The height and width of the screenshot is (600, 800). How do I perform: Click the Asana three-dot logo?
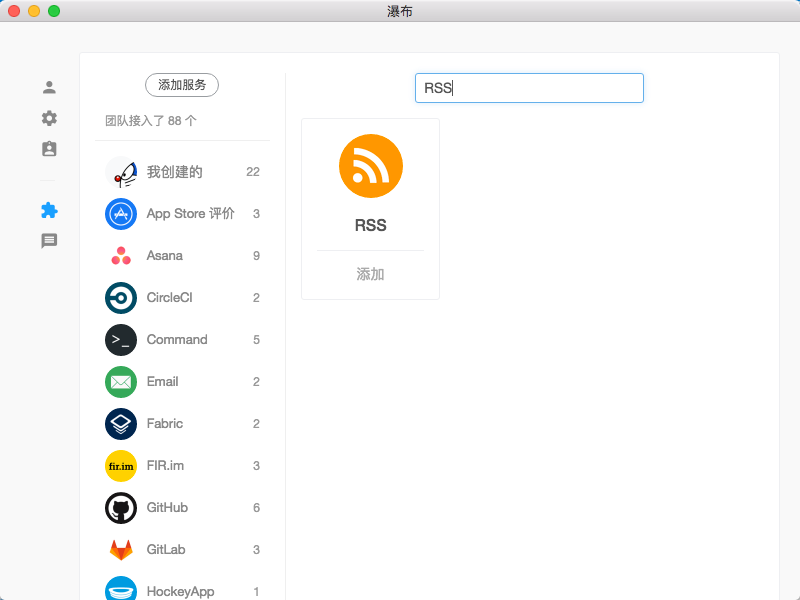coord(121,256)
